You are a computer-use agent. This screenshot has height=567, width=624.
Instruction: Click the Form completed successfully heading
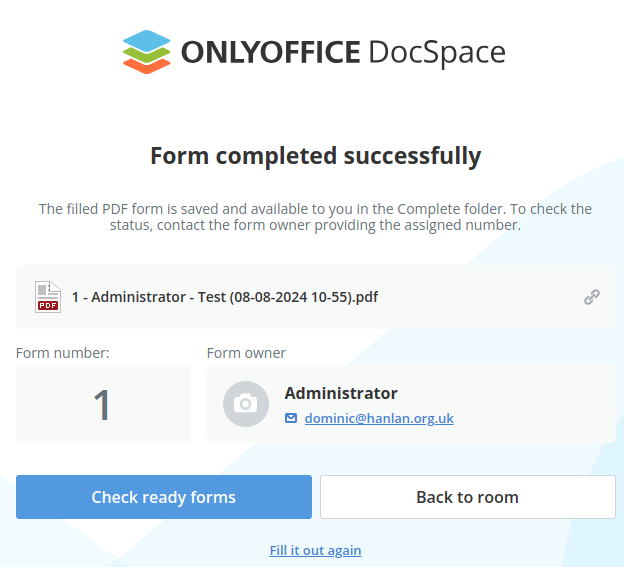coord(316,156)
